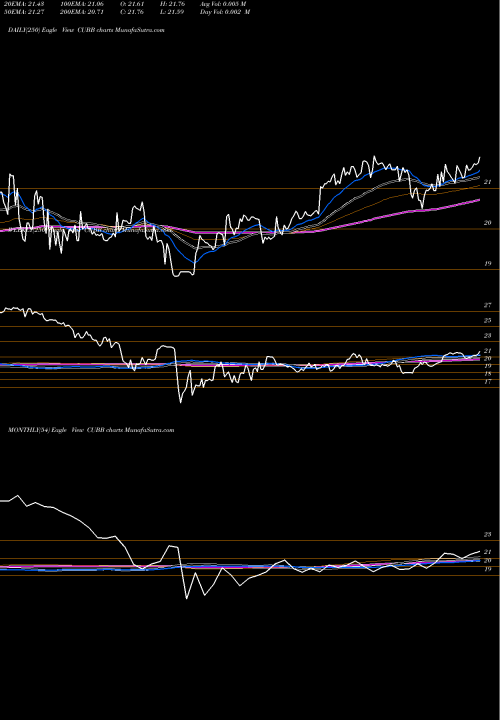Click the DAILY(250) Eagle View chart title

coord(86,30)
